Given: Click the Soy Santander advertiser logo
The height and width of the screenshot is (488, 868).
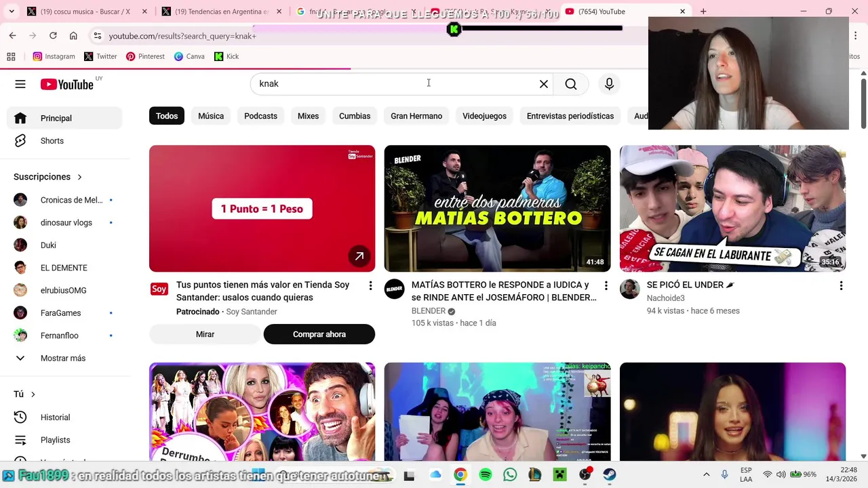Looking at the screenshot, I should [159, 289].
